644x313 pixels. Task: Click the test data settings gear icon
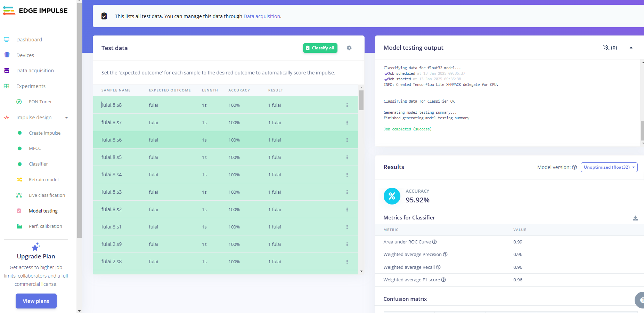[349, 48]
